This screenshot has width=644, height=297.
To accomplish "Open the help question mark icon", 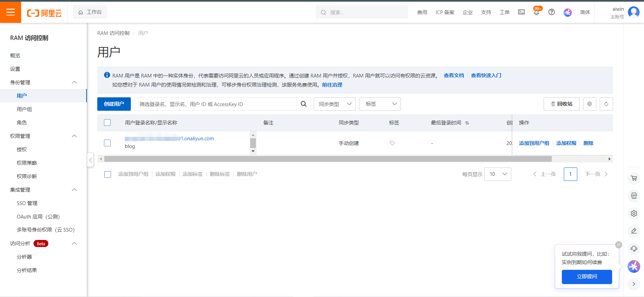I will point(551,12).
